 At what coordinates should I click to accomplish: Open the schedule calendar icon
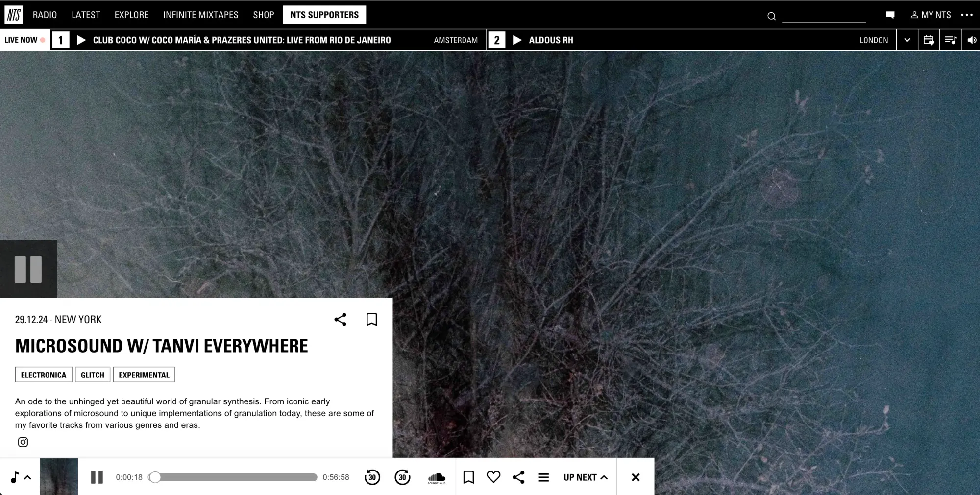click(929, 40)
